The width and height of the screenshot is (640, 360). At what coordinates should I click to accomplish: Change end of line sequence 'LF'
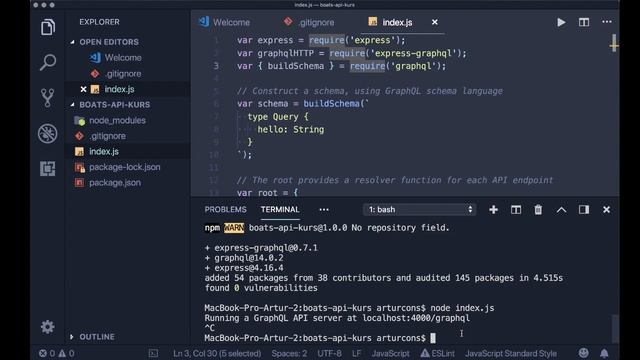tap(356, 353)
